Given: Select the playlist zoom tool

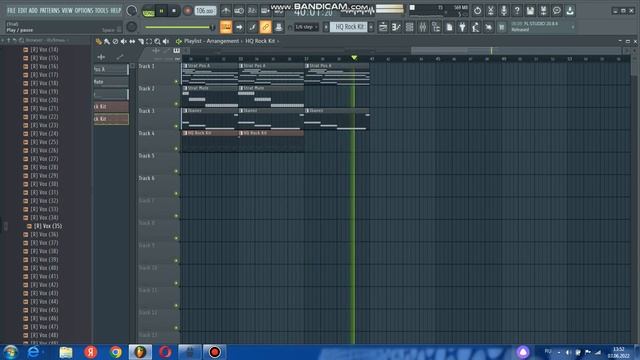Looking at the screenshot, I should 158,41.
